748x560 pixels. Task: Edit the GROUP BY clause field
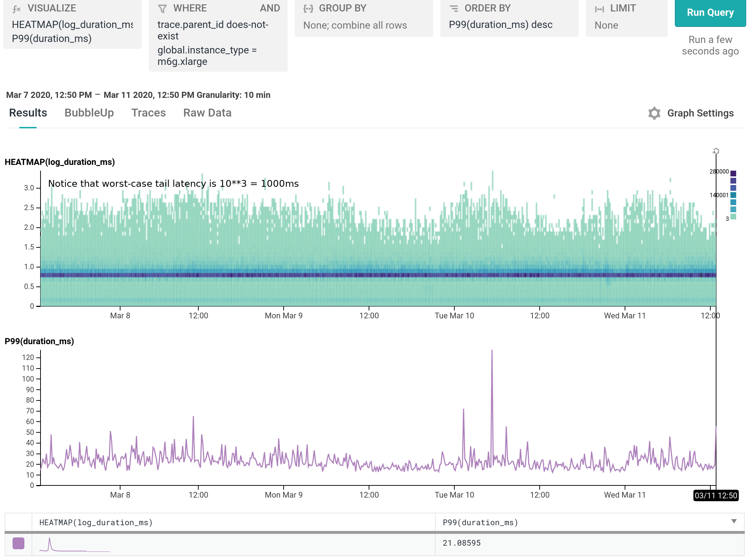355,25
